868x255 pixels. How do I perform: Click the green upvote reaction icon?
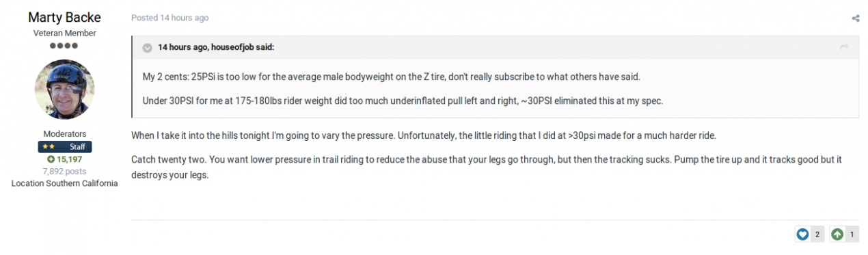click(837, 234)
